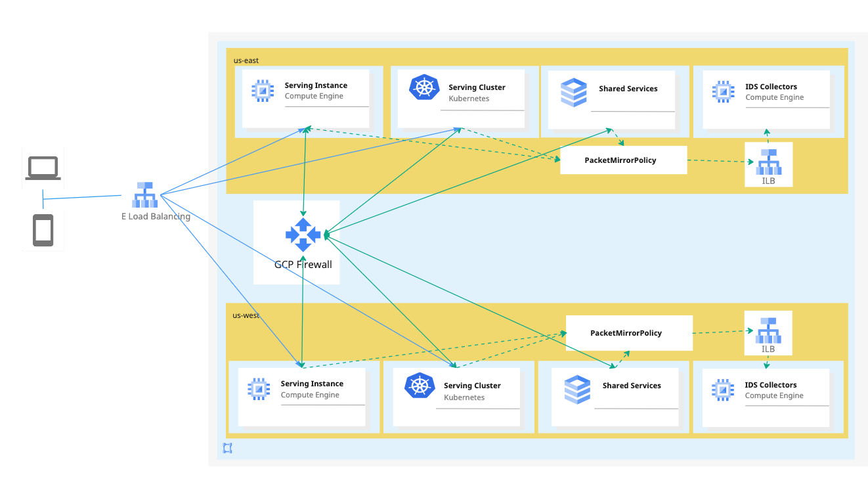Click the laptop client icon
This screenshot has width=868, height=496.
(x=43, y=168)
